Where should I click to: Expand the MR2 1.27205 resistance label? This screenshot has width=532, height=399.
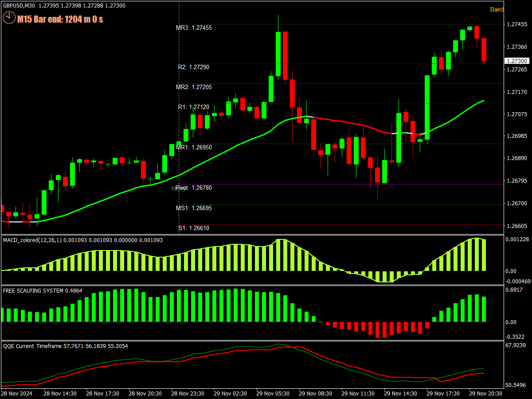click(x=193, y=87)
